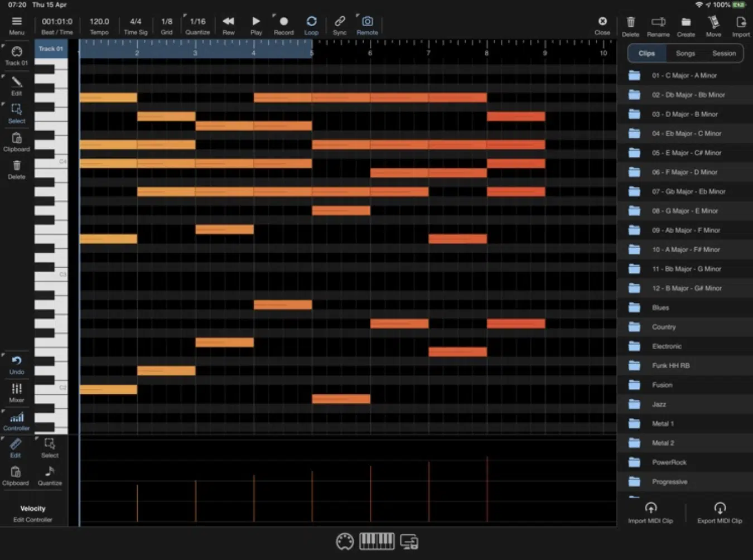
Task: Open the 1/16 Quantize setting
Action: [197, 26]
